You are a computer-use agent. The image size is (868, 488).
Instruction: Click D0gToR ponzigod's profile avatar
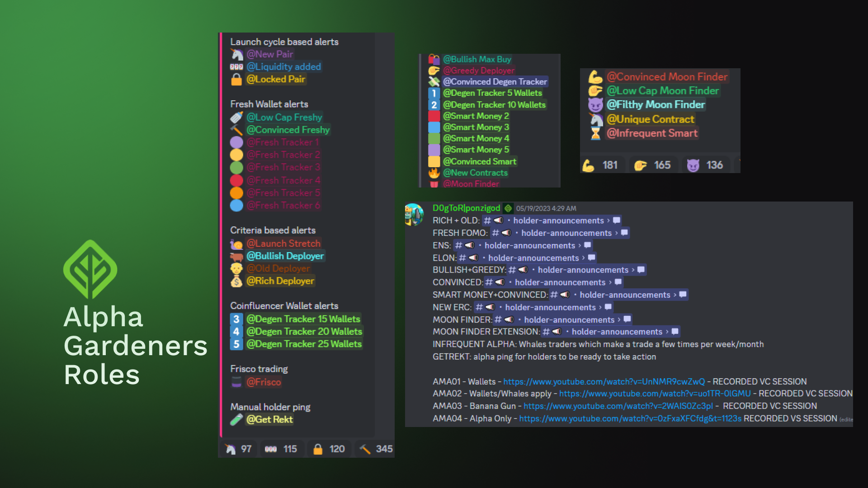[x=414, y=214]
